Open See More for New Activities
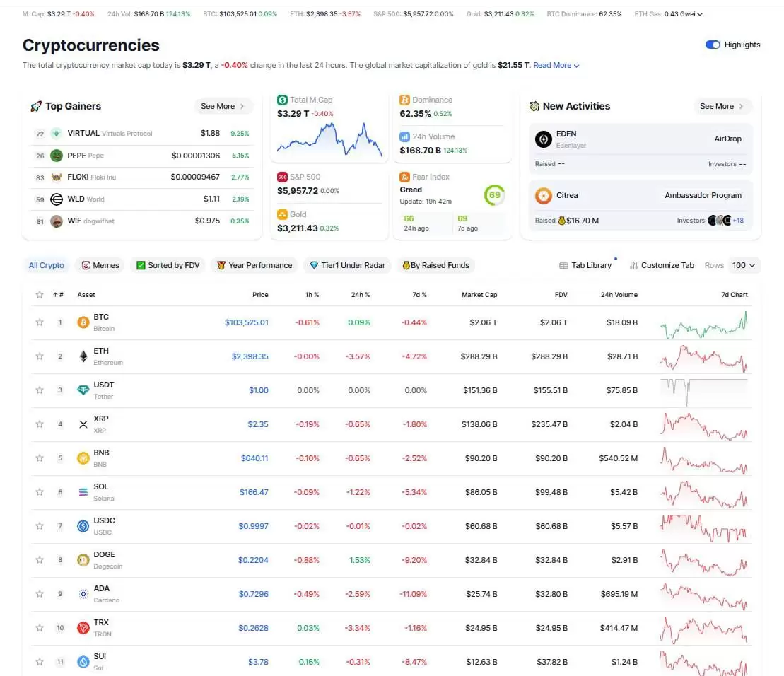The image size is (784, 676). [722, 107]
